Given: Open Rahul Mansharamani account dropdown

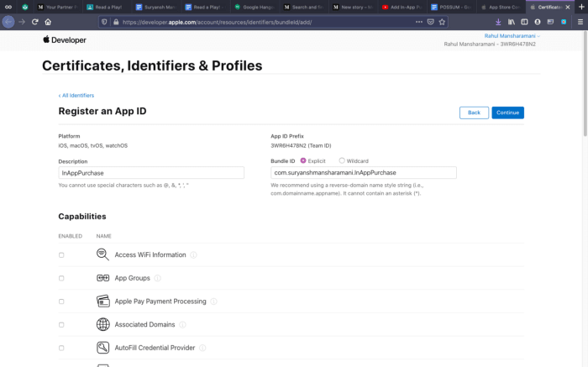Looking at the screenshot, I should point(512,36).
